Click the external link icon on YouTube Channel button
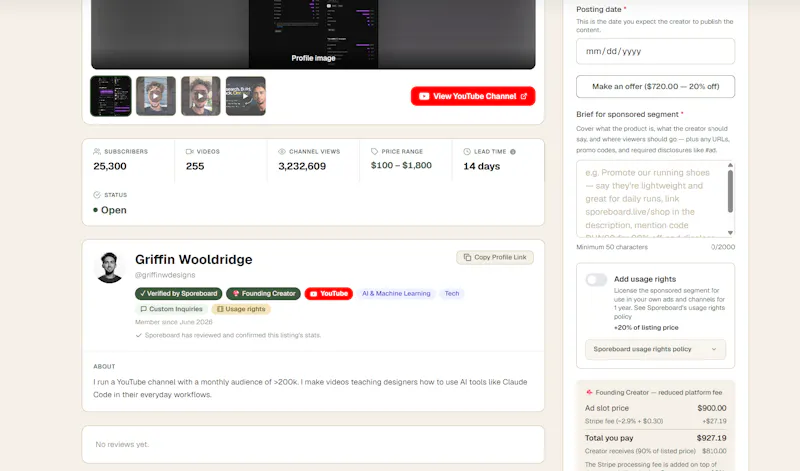This screenshot has height=471, width=800. pyautogui.click(x=523, y=96)
